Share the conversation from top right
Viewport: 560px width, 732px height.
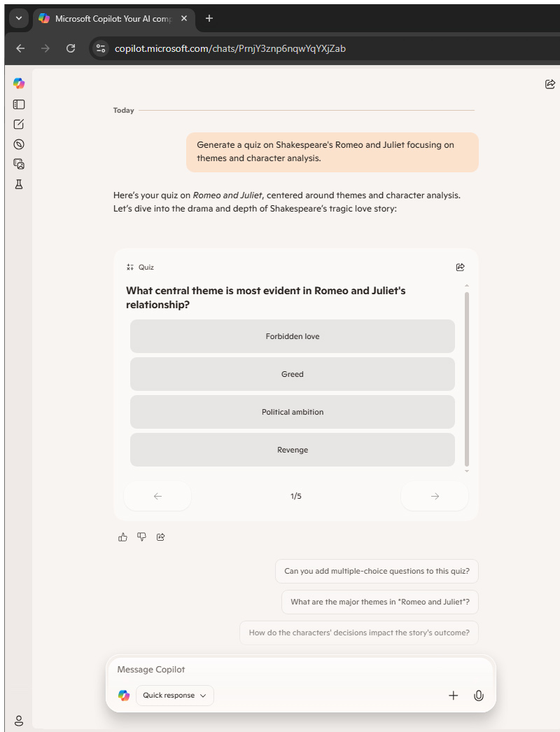(549, 84)
